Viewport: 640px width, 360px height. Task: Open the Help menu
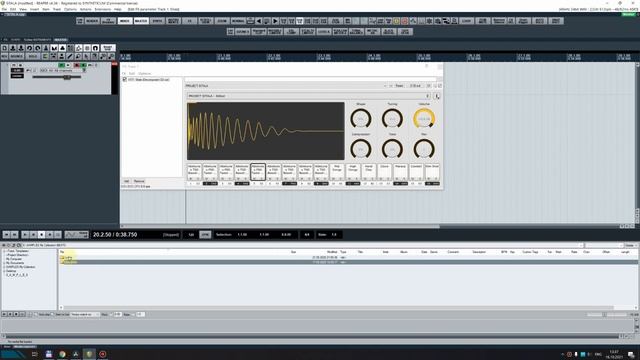(x=118, y=9)
